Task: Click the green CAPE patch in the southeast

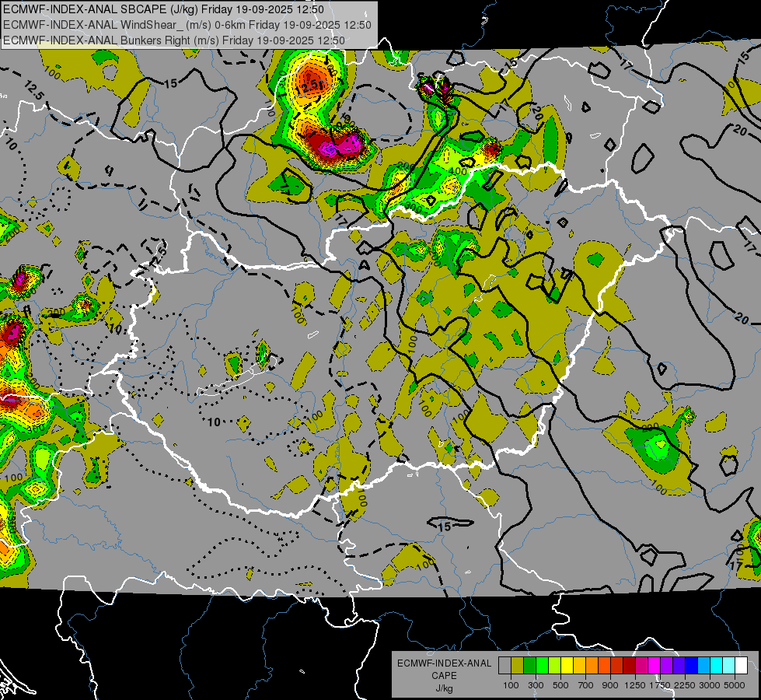Action: [x=657, y=447]
